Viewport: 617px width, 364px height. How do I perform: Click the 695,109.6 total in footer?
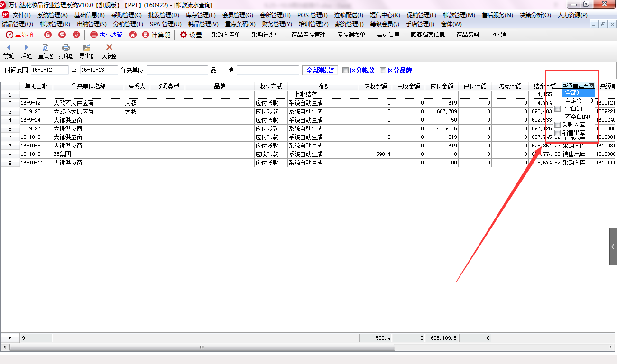click(442, 338)
